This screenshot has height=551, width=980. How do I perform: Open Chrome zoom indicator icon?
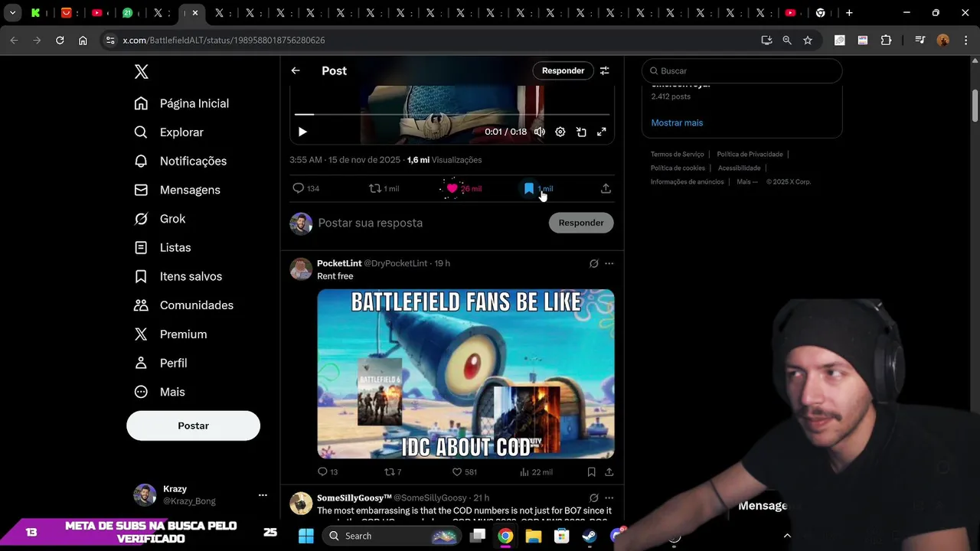click(x=787, y=40)
